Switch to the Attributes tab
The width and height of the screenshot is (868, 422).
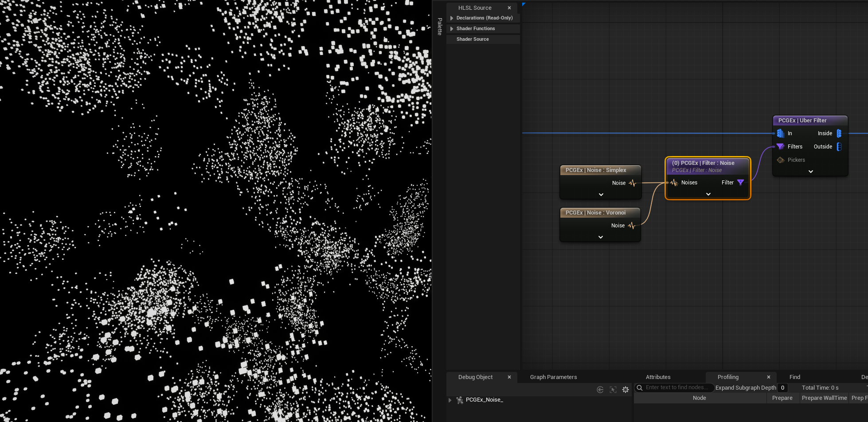[x=658, y=377]
